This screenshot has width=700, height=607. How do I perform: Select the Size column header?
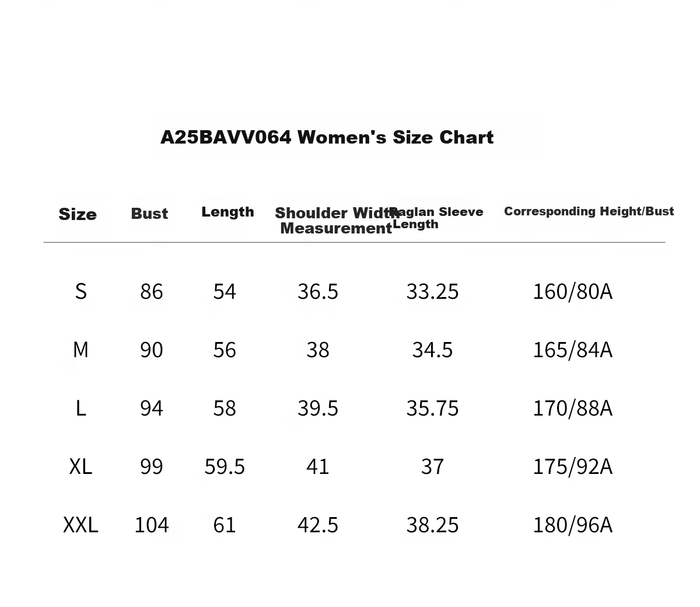click(x=78, y=214)
